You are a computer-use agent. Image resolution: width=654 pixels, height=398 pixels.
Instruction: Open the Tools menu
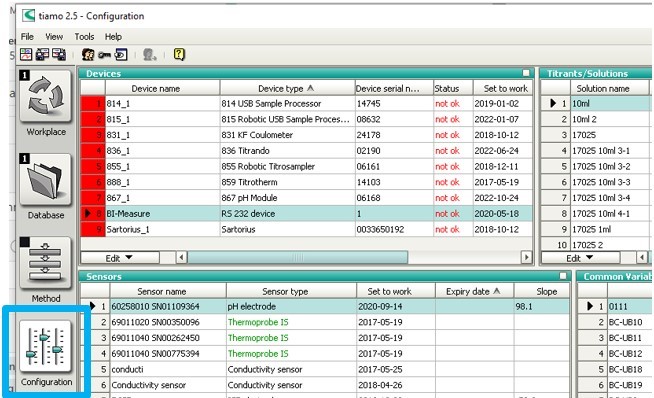coord(84,37)
